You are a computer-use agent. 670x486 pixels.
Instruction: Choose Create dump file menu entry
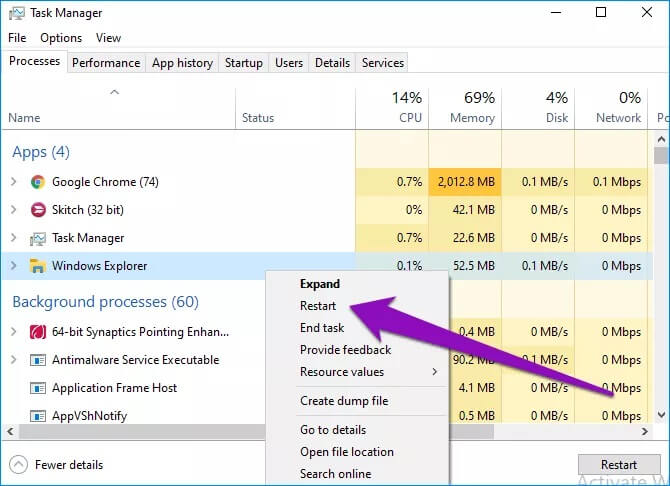pyautogui.click(x=344, y=401)
